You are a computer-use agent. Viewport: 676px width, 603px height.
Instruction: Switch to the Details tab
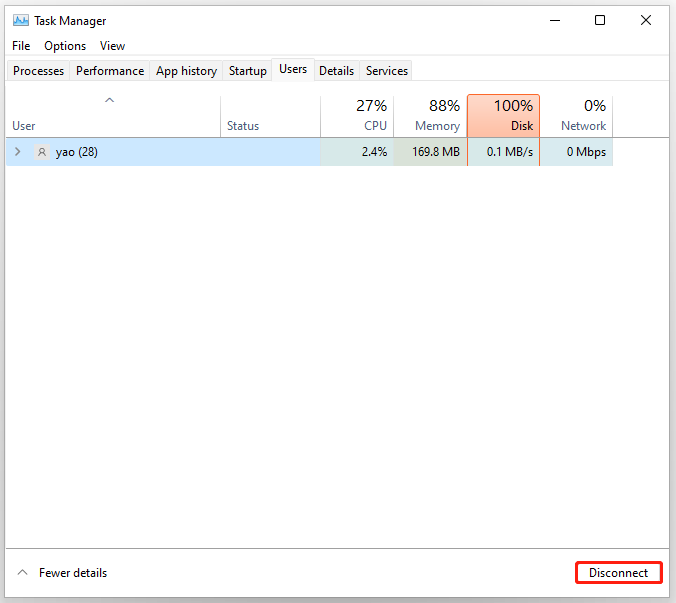point(337,71)
